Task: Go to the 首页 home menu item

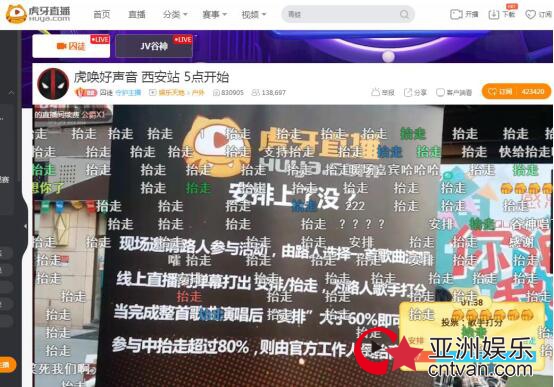Action: [x=102, y=14]
